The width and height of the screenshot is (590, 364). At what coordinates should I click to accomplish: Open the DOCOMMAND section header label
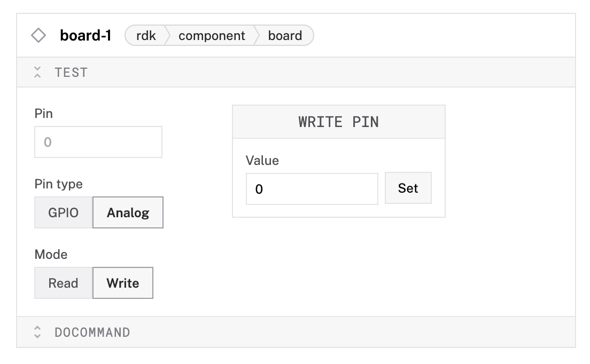click(92, 333)
